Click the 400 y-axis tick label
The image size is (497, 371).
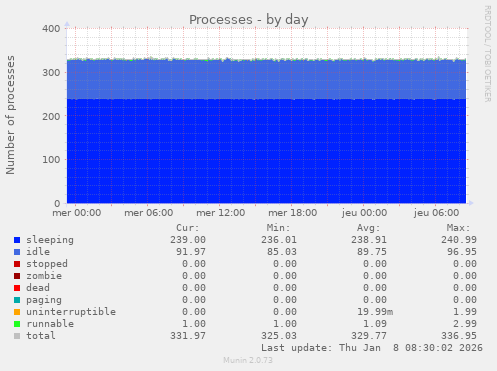51,29
